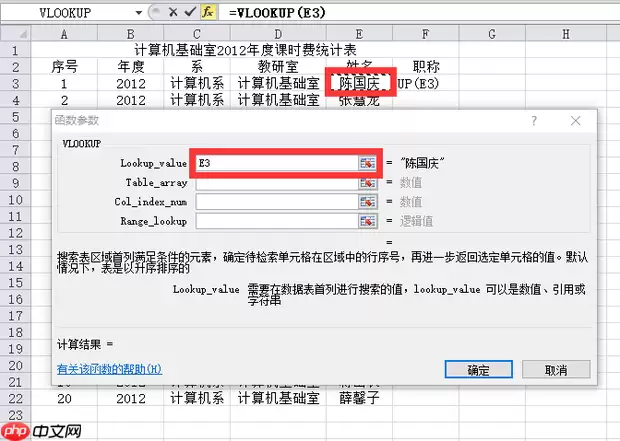Image resolution: width=620 pixels, height=441 pixels.
Task: Click cell A4 with number 2
Action: pyautogui.click(x=64, y=100)
